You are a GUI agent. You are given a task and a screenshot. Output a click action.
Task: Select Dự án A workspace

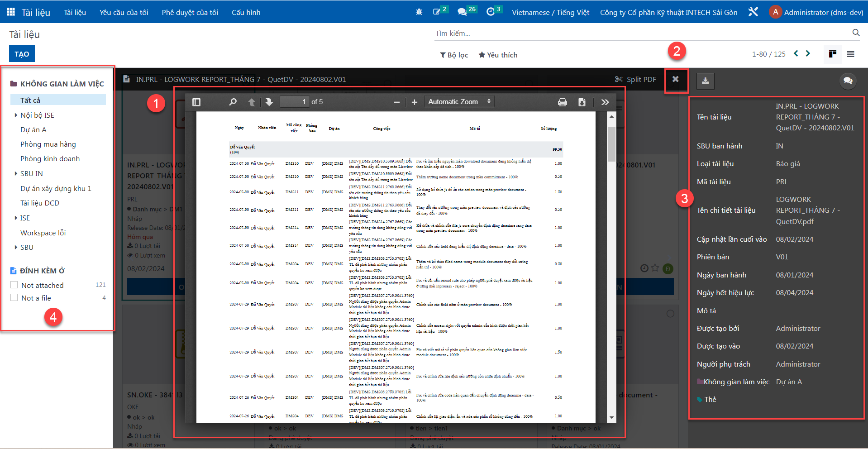[x=33, y=129]
